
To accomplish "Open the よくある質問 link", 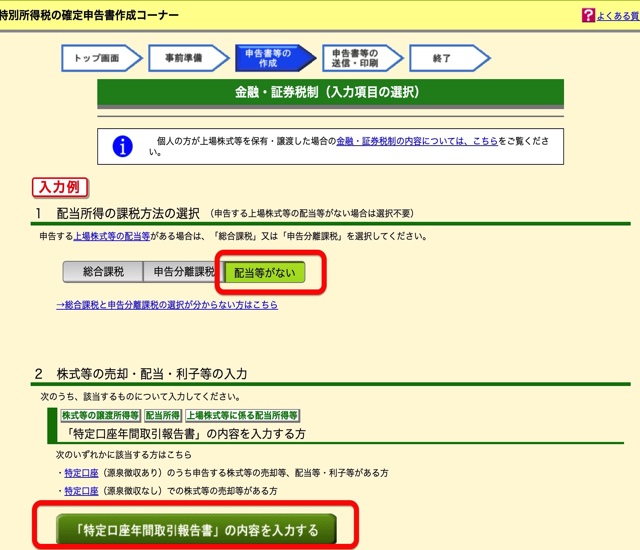I will [x=617, y=17].
